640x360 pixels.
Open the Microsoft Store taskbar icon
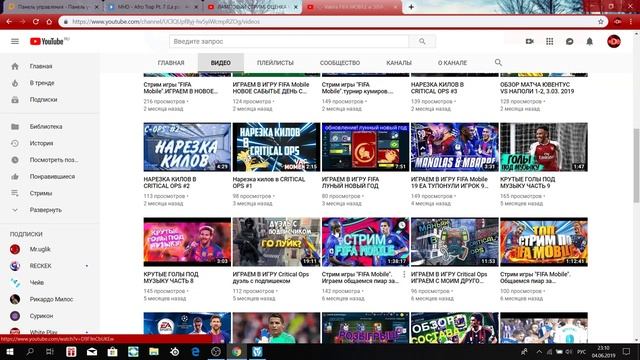tap(113, 351)
